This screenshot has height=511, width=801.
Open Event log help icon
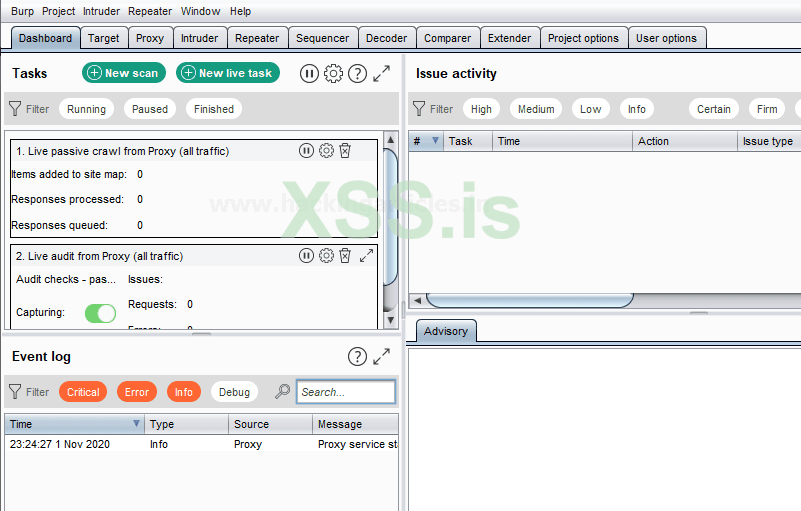coord(357,357)
